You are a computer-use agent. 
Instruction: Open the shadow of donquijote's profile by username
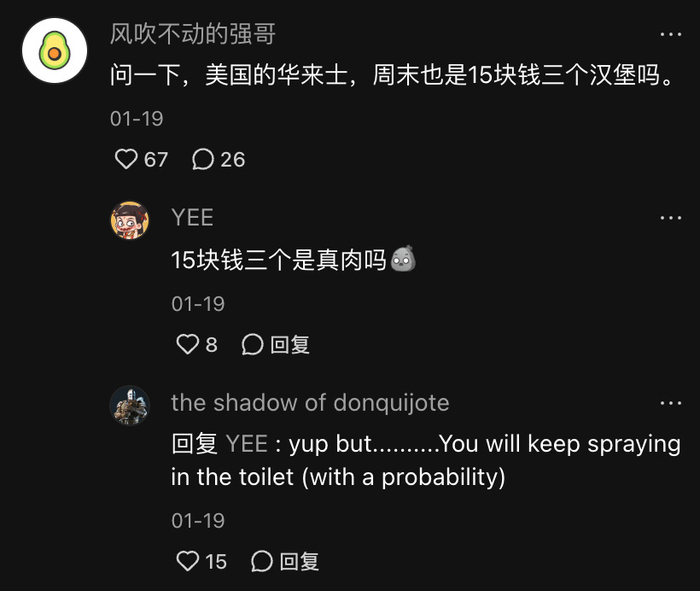click(310, 403)
